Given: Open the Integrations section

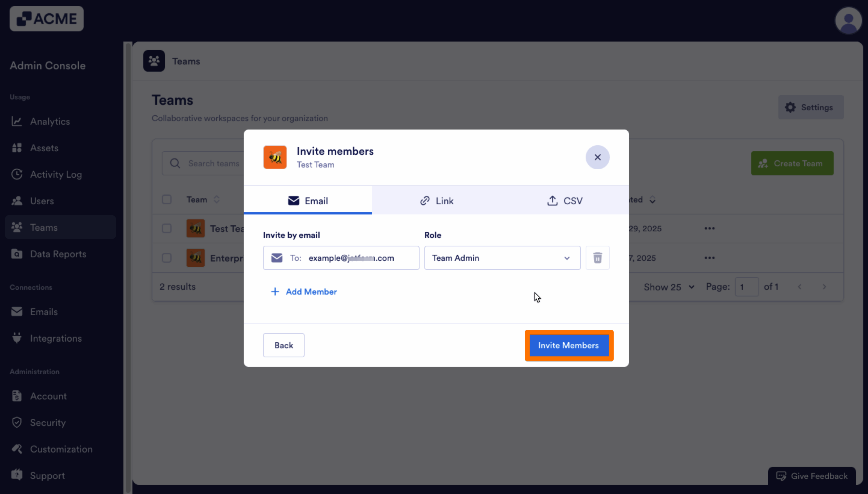Looking at the screenshot, I should pyautogui.click(x=56, y=338).
